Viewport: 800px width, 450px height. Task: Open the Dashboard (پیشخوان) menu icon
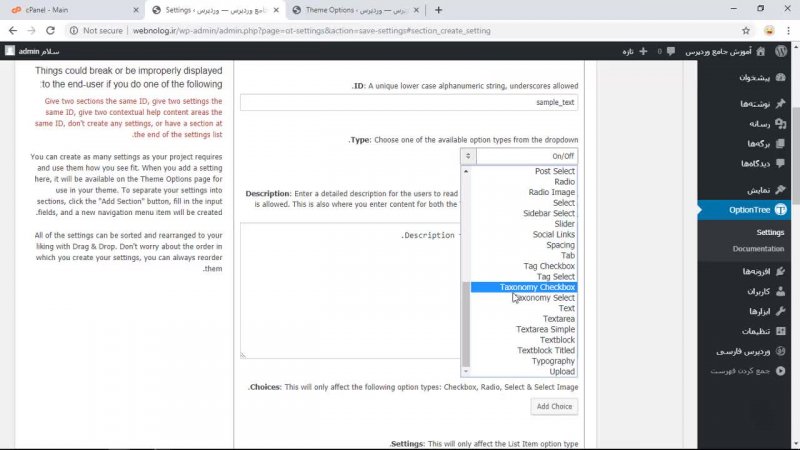[780, 77]
